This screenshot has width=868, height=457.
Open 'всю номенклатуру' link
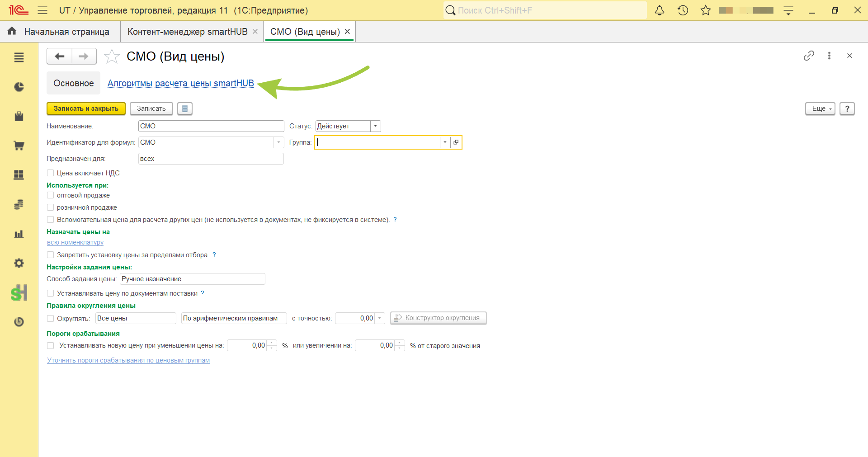click(75, 243)
